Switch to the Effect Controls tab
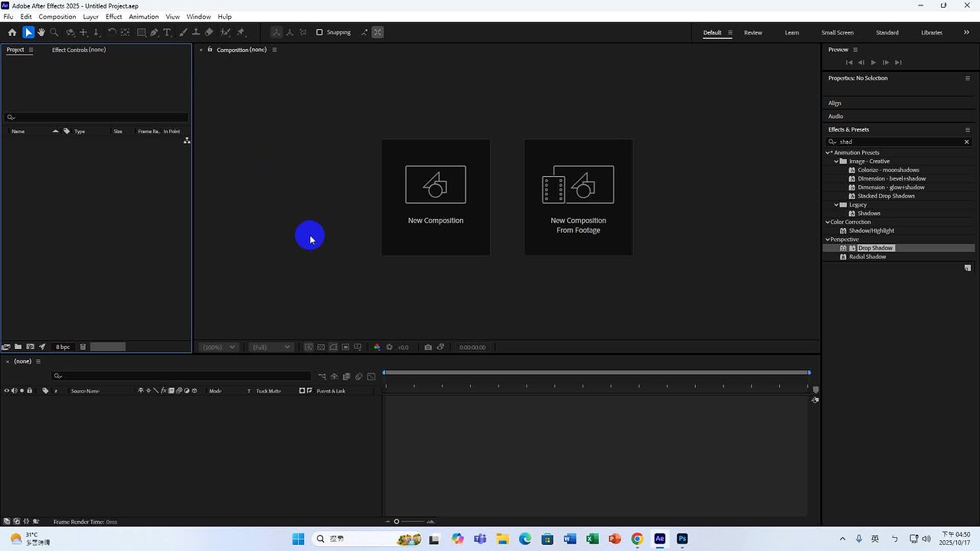This screenshot has width=980, height=551. click(79, 49)
